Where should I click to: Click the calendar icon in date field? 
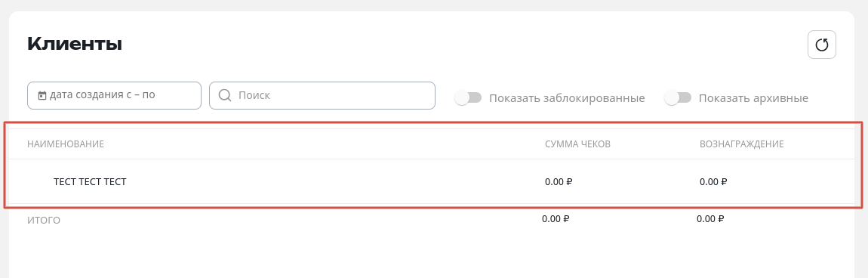[42, 96]
